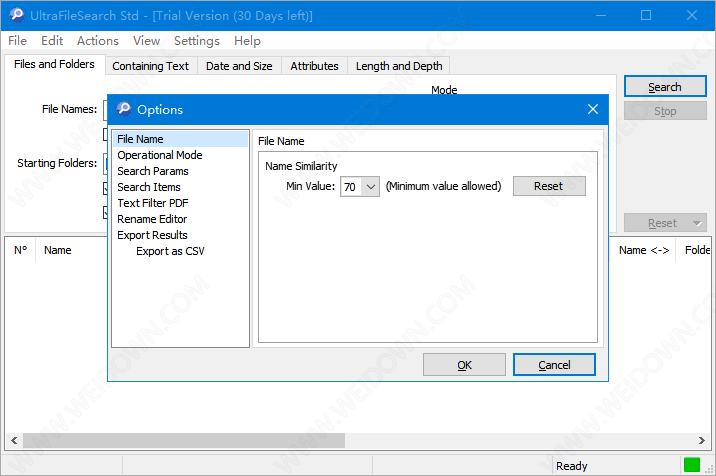Image resolution: width=716 pixels, height=476 pixels.
Task: Switch to the Date and Size tab
Action: [x=239, y=66]
